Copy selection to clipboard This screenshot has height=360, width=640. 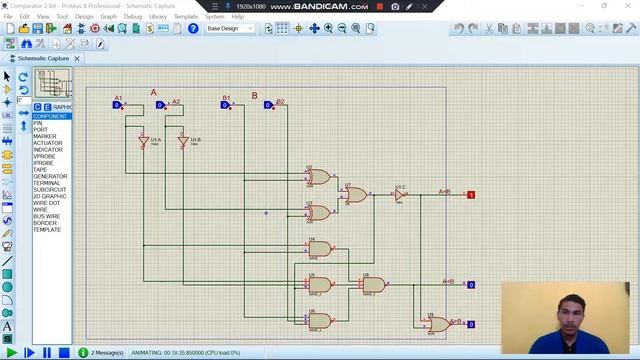click(503, 29)
